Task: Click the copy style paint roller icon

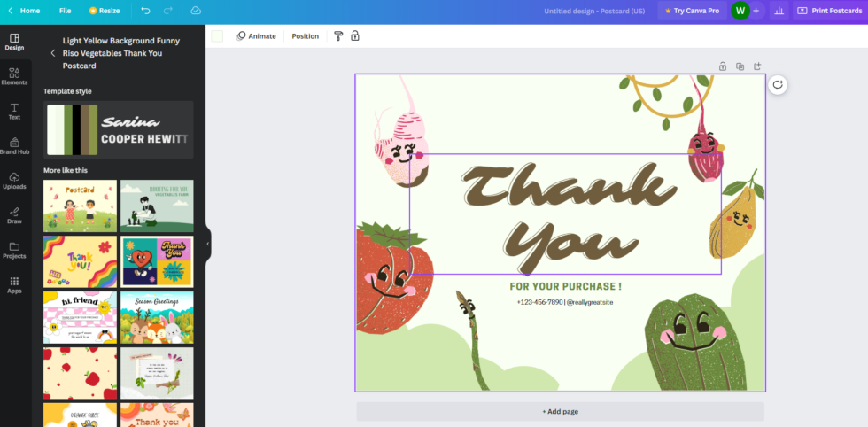Action: pyautogui.click(x=337, y=36)
